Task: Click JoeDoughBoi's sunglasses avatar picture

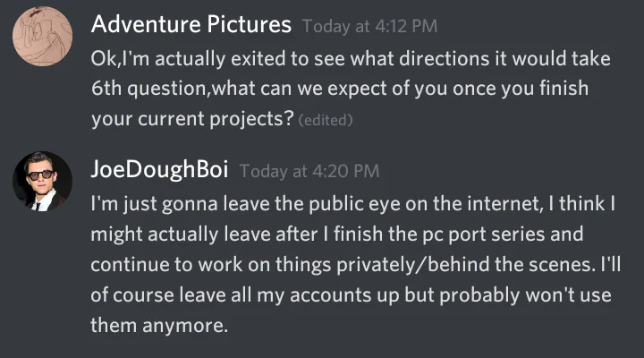Action: click(42, 181)
